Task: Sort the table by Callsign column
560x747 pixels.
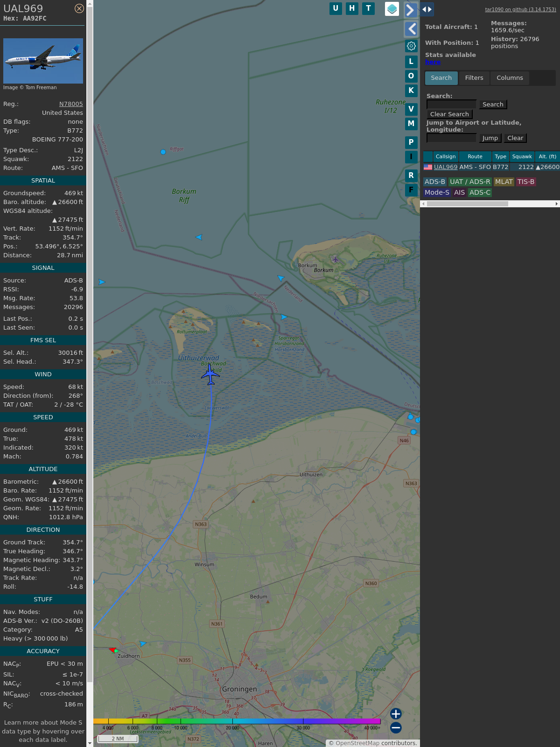Action: 446,156
